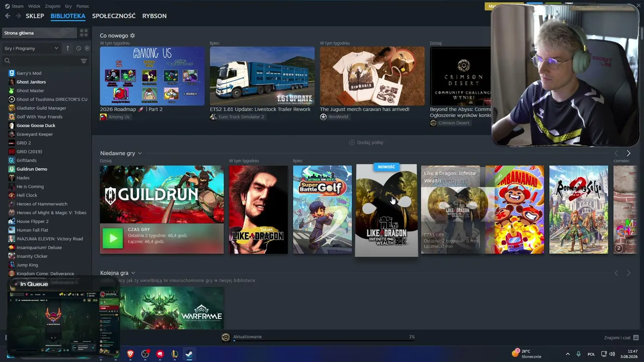This screenshot has height=362, width=644.
Task: Open League of Legends from taskbar
Action: pyautogui.click(x=175, y=354)
